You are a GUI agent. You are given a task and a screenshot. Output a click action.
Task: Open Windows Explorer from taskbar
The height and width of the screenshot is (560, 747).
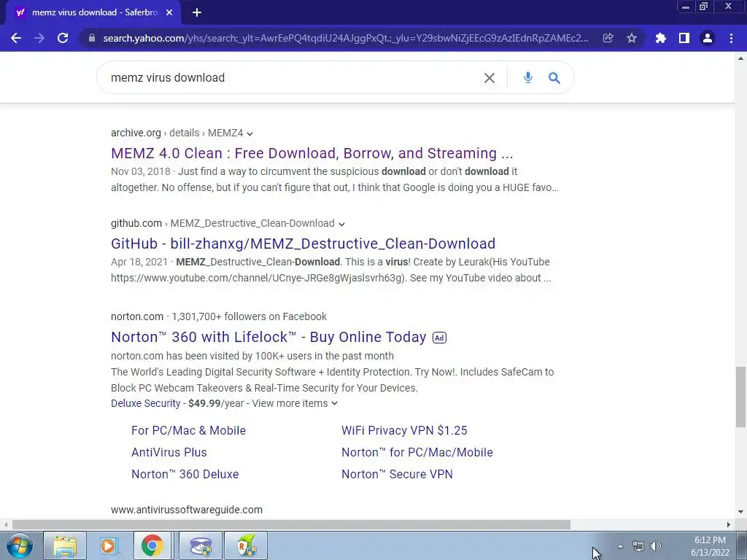(x=65, y=545)
